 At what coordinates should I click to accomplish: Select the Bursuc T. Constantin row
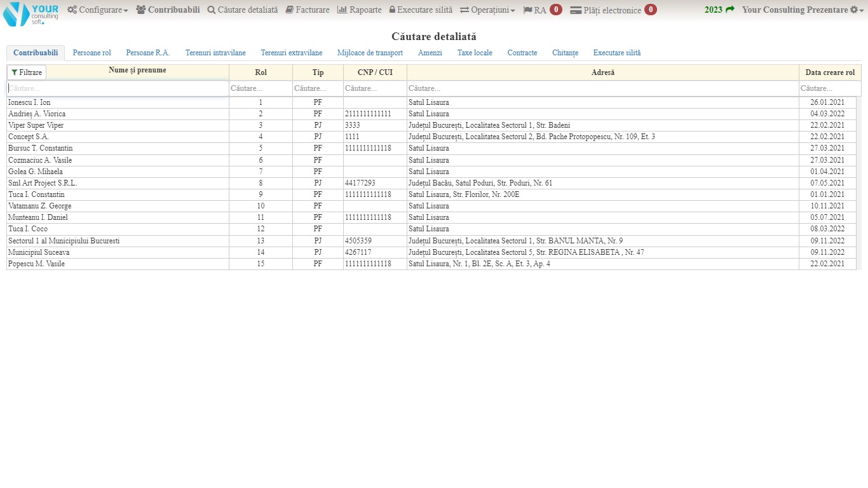click(431, 148)
